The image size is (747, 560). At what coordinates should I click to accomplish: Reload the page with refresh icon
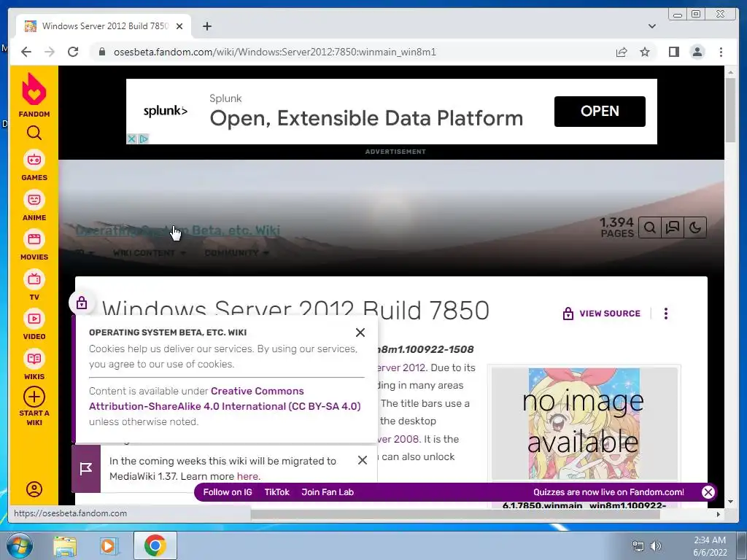point(73,52)
